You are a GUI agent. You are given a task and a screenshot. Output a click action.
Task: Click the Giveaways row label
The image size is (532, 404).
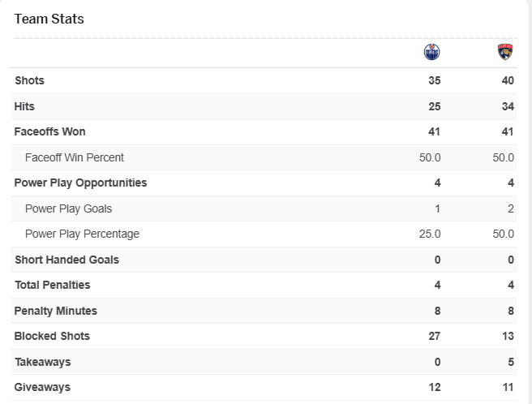[x=42, y=387]
